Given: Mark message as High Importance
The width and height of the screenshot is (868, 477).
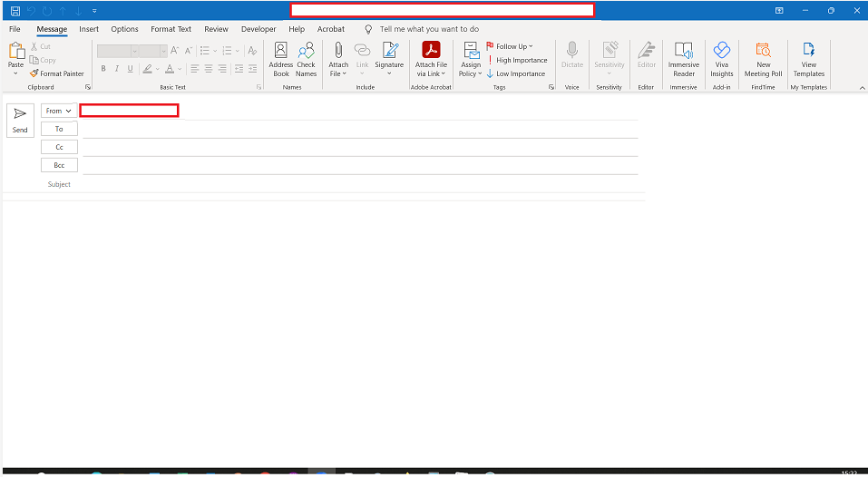Looking at the screenshot, I should (x=516, y=60).
